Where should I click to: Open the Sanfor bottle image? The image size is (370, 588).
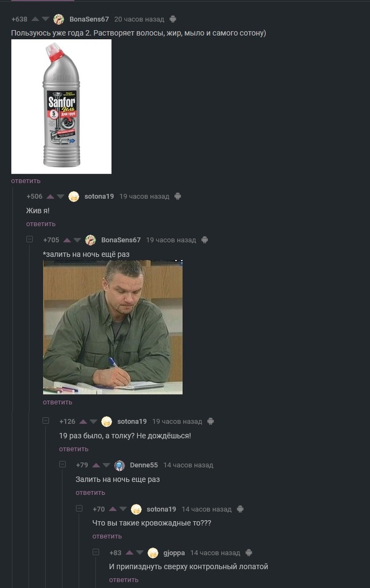point(61,106)
